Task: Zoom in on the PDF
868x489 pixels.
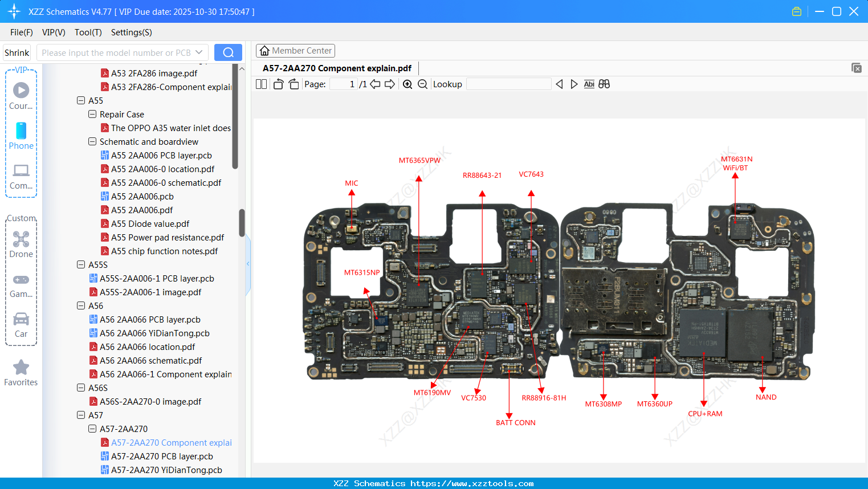Action: tap(407, 84)
